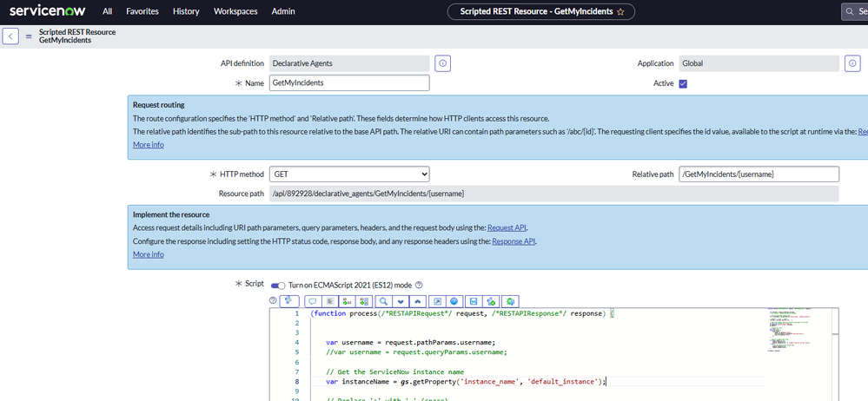
Task: Edit the Relative path field
Action: 759,174
